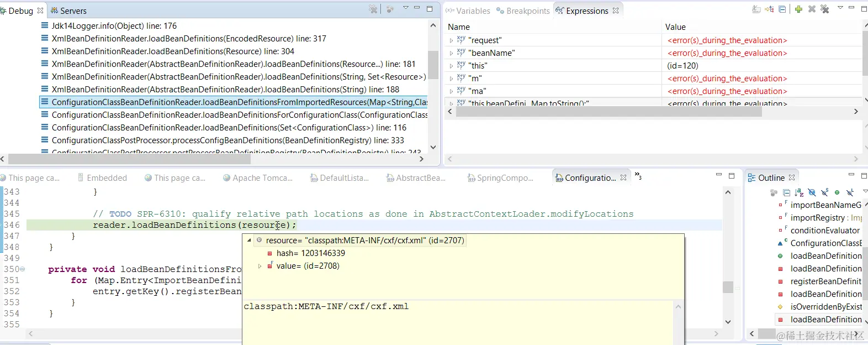
Task: Click popup detail text classpath:META-INF/cxf/cxf.xml
Action: 326,306
